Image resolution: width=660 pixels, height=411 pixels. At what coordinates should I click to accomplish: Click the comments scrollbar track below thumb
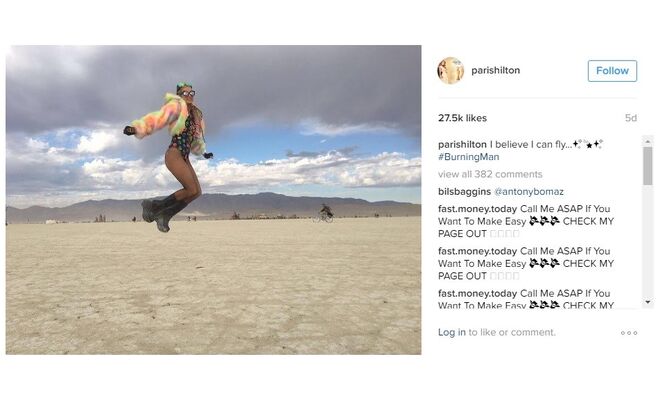647,241
